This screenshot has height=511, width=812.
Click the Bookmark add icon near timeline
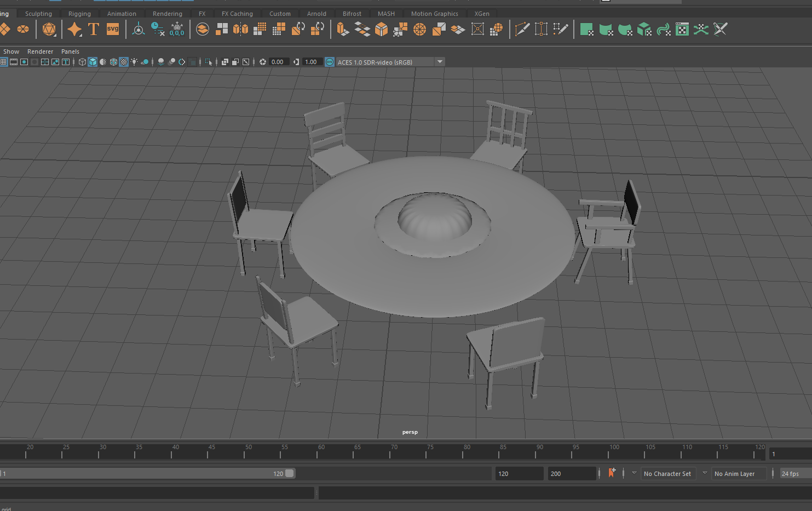click(612, 473)
